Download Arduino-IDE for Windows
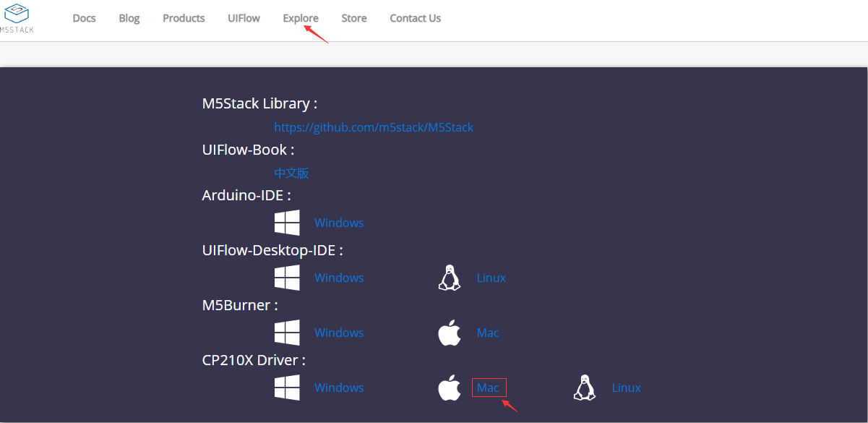 [339, 223]
